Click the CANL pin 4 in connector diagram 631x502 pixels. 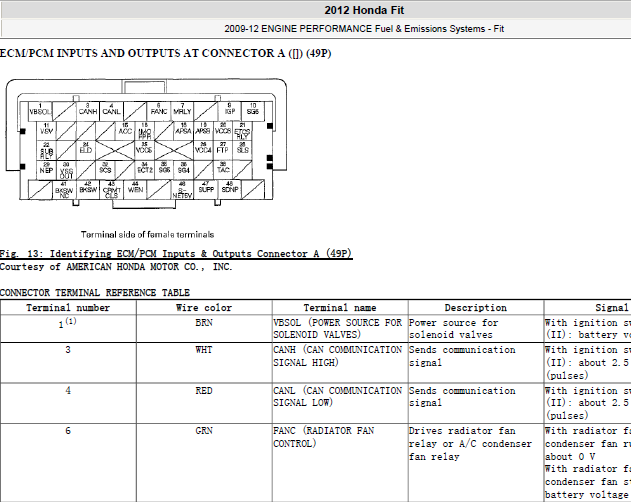(111, 111)
